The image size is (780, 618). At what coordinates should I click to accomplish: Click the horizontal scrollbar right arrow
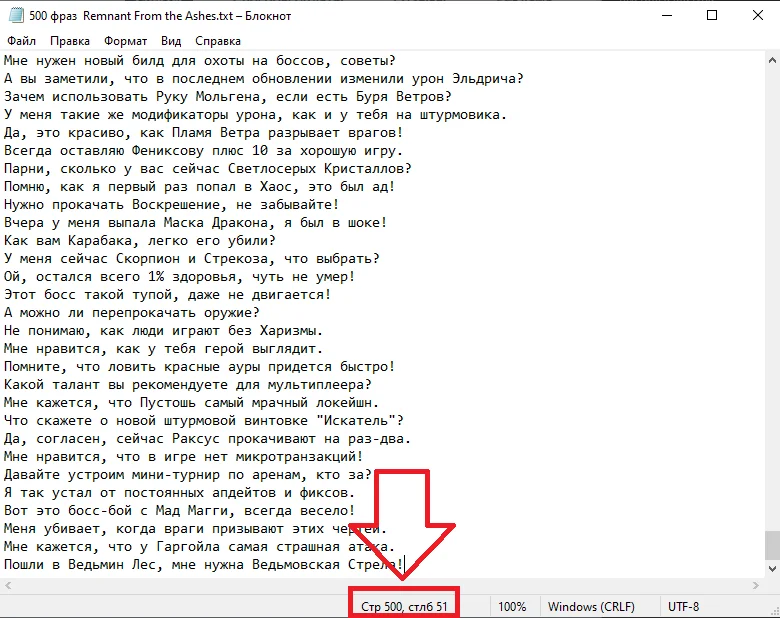[x=756, y=585]
